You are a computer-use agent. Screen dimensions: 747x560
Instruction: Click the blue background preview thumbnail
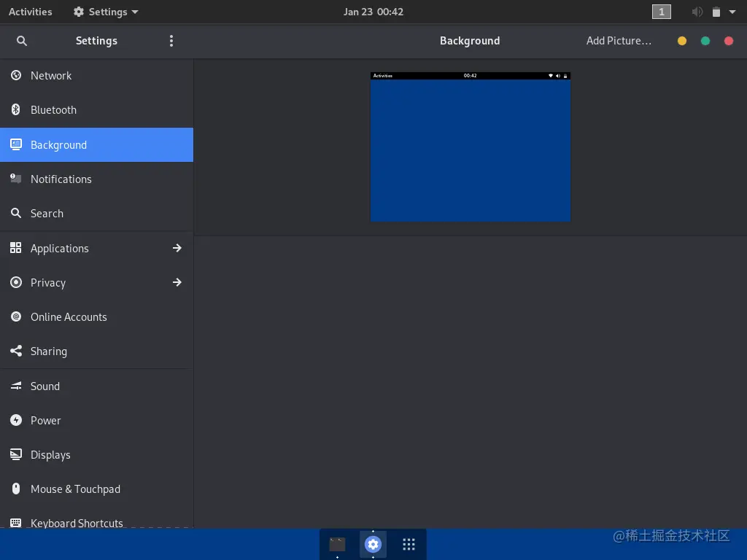coord(471,147)
